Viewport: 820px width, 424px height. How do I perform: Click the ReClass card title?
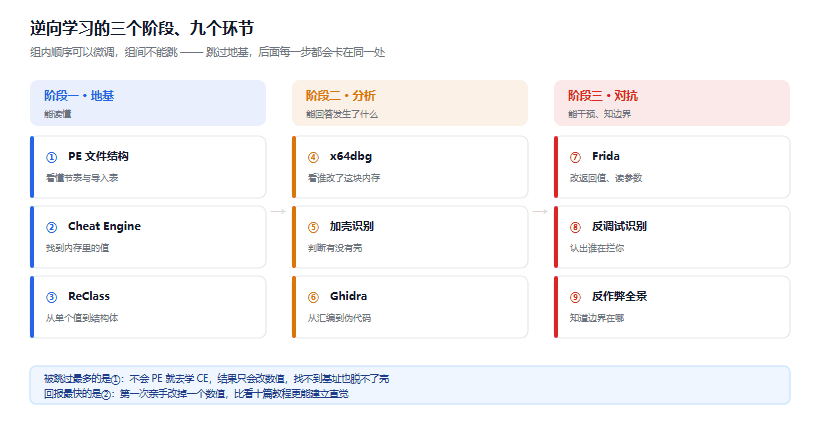[x=89, y=296]
